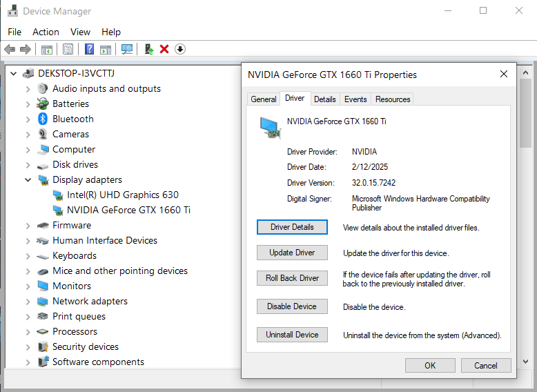Click the Security devices icon
Image resolution: width=537 pixels, height=392 pixels.
click(43, 346)
